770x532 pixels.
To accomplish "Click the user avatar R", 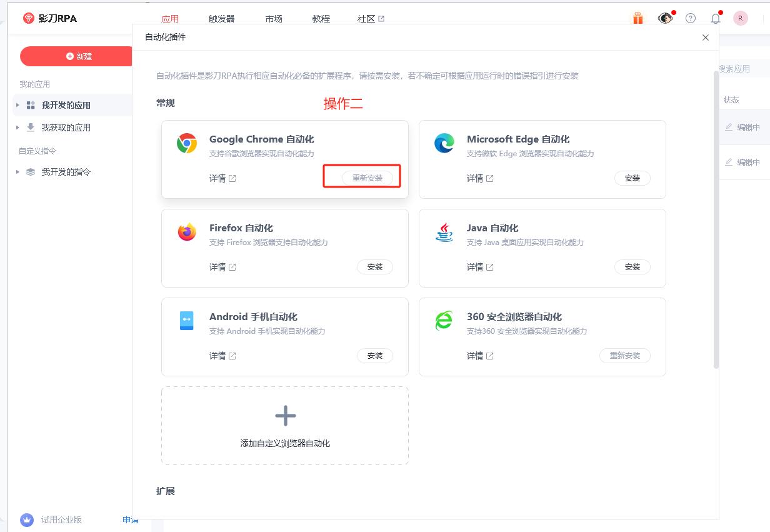I will (x=741, y=18).
